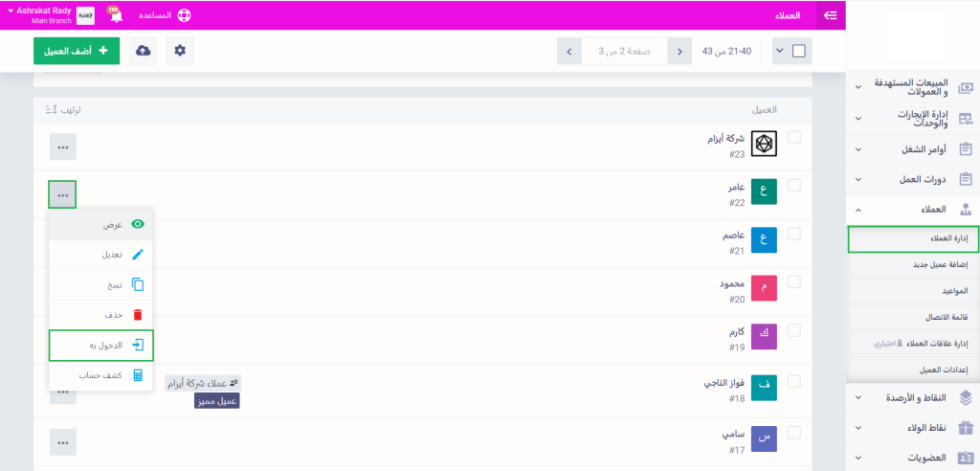Toggle the select-all checkbox in toolbar
Screen dimensions: 980x471
tap(799, 51)
